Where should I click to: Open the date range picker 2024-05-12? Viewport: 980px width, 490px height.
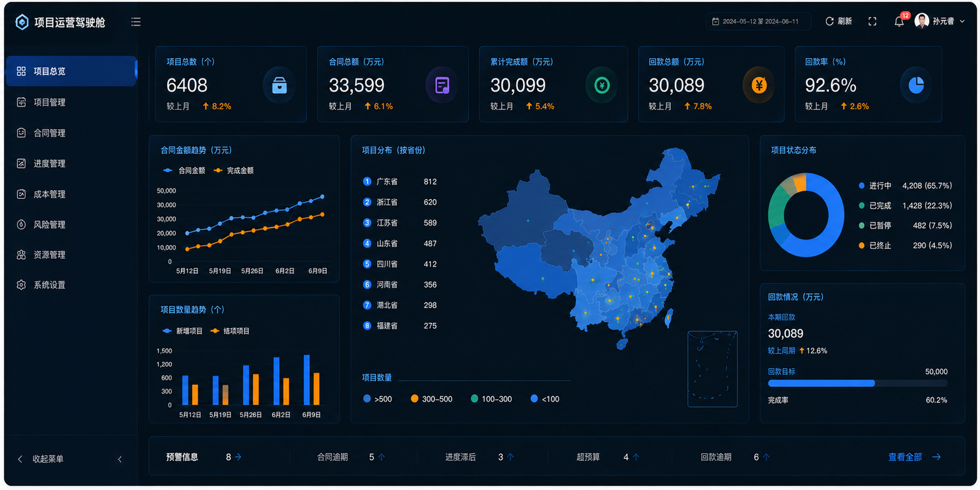click(758, 21)
